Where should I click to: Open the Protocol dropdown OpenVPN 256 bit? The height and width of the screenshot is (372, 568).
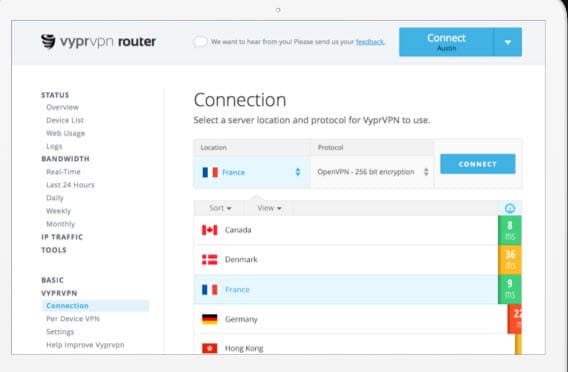[x=372, y=172]
